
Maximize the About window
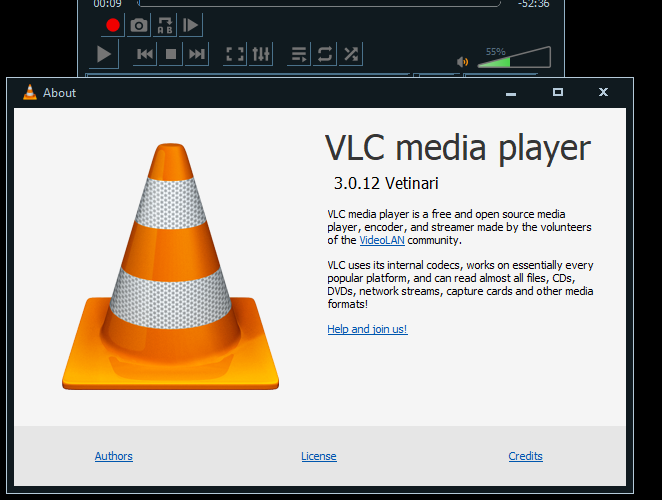558,92
